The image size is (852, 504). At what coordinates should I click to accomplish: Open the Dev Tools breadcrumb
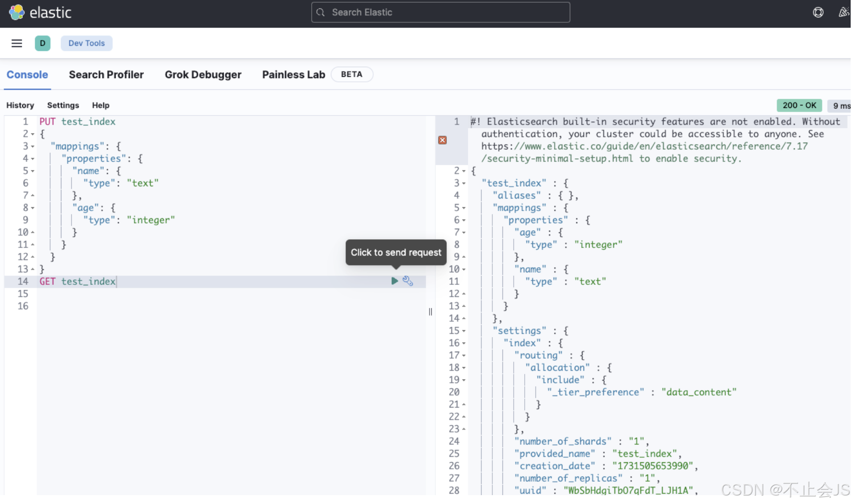pyautogui.click(x=86, y=43)
